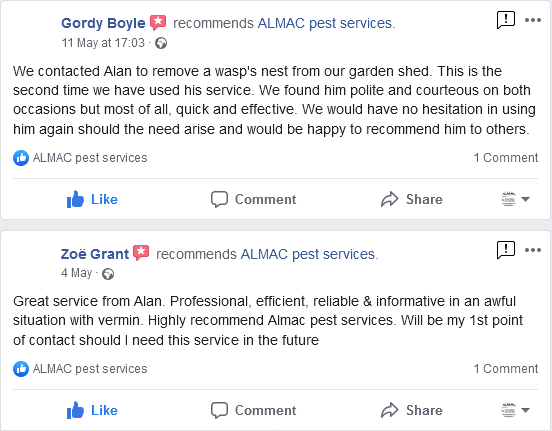Click report icon on Gordy Boyle's review

point(506,20)
